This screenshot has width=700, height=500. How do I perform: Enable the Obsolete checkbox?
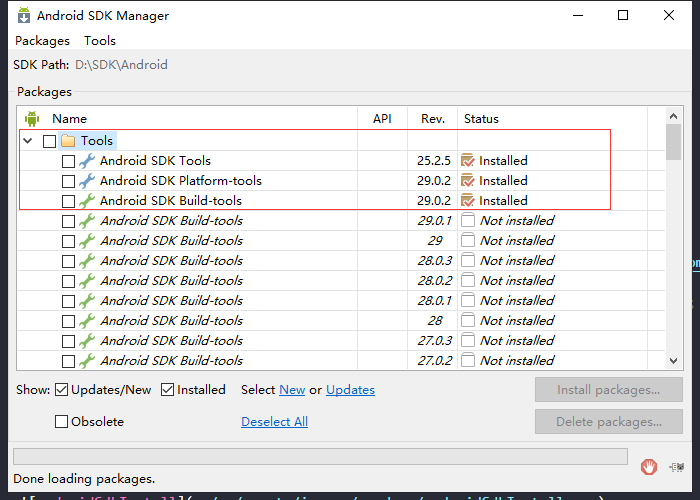[x=61, y=421]
